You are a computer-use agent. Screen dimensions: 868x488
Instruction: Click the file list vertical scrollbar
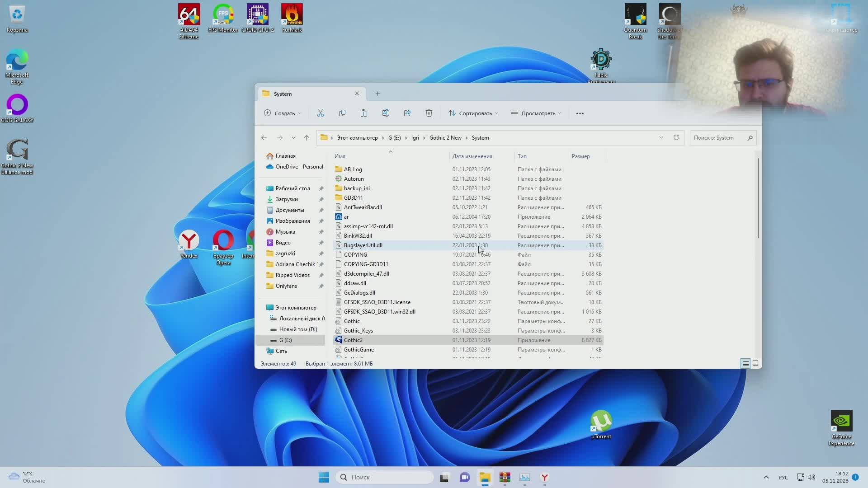[x=758, y=199]
